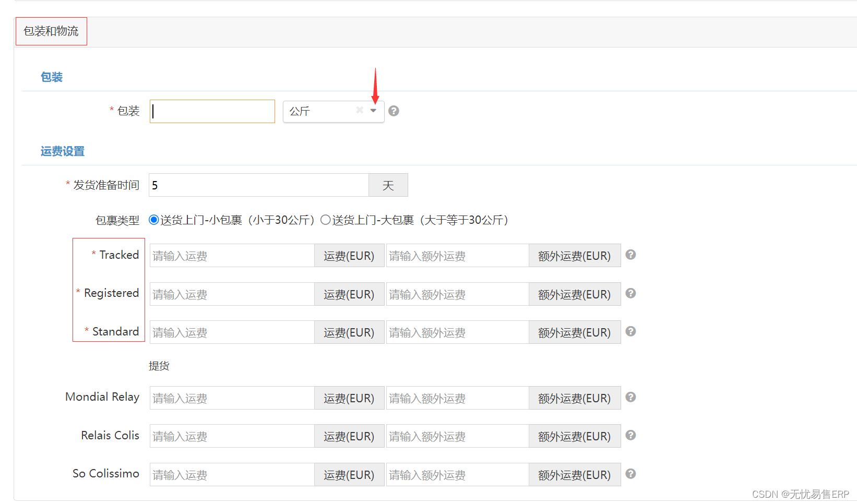Click 运费(EUR) addon in Mondial Relay row
The image size is (857, 504).
(349, 398)
